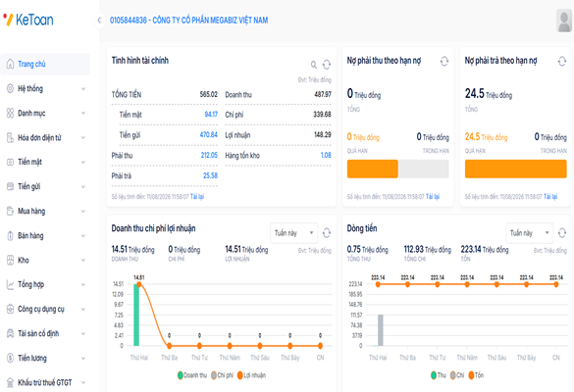Open the user avatar menu
This screenshot has width=574, height=392.
[x=564, y=21]
